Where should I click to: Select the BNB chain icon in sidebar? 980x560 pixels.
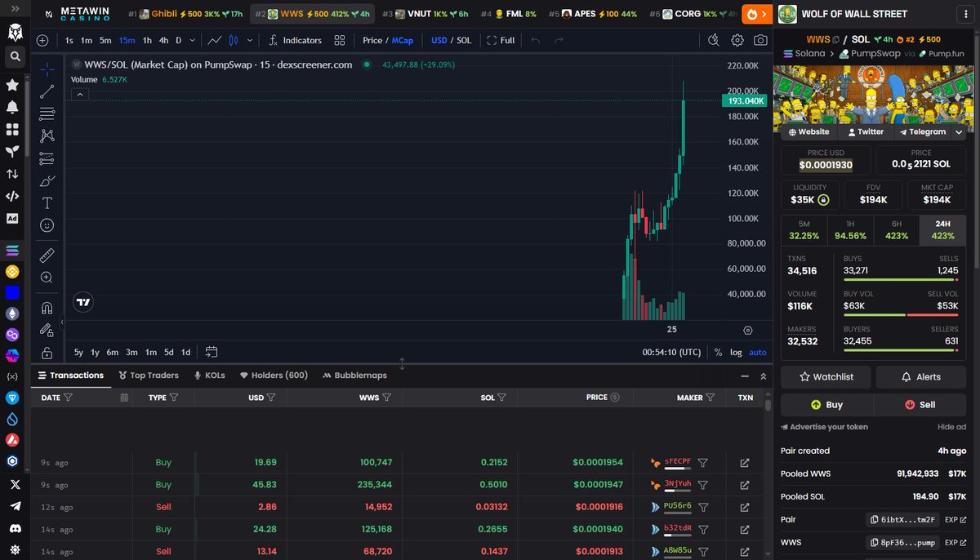(12, 272)
